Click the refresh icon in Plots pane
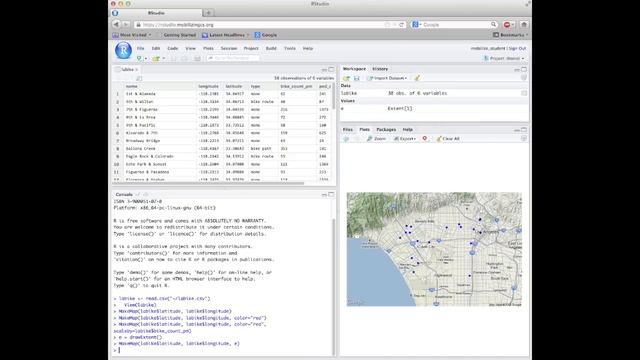 524,139
